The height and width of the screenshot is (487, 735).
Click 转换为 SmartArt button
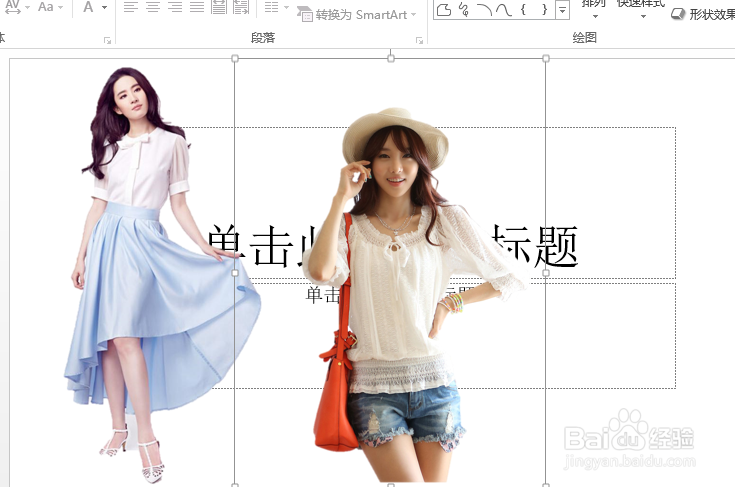[352, 15]
